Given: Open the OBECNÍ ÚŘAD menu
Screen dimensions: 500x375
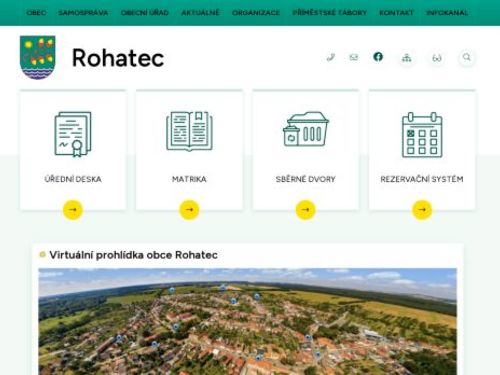Looking at the screenshot, I should click(x=145, y=13).
